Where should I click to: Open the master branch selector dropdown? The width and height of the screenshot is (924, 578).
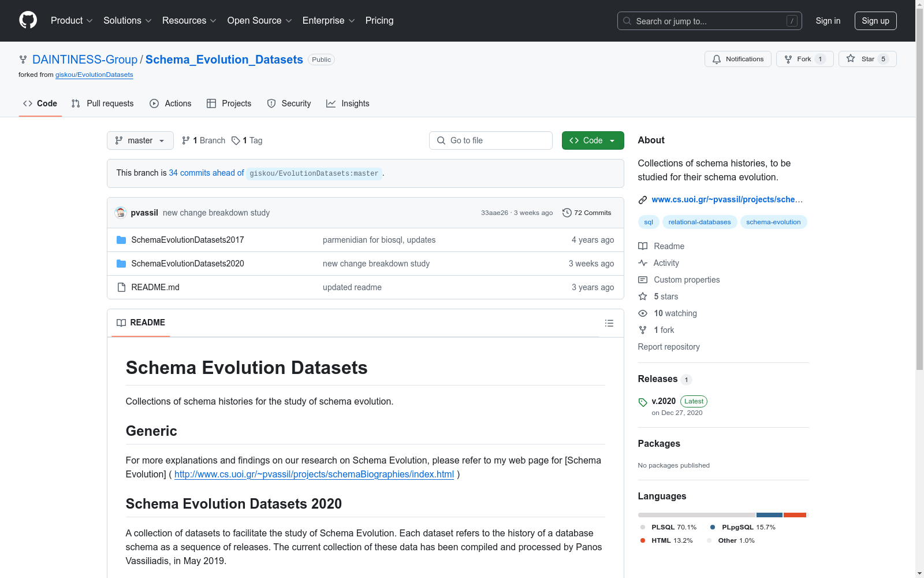(140, 140)
